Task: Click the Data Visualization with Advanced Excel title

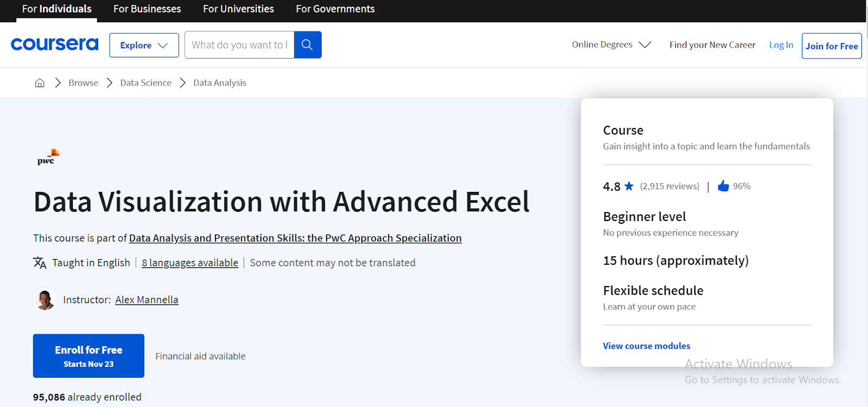Action: pos(281,202)
